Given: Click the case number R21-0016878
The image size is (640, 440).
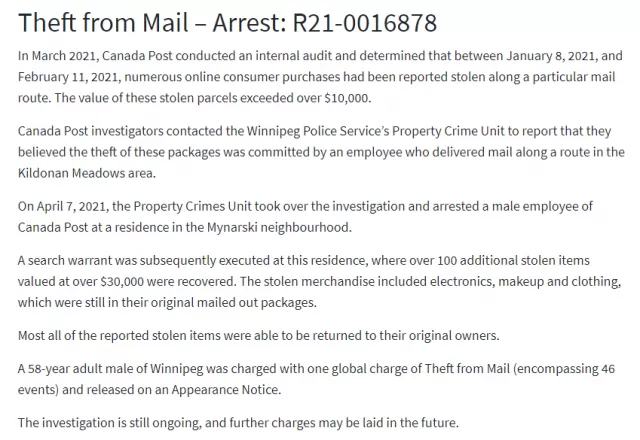Looking at the screenshot, I should click(365, 22).
